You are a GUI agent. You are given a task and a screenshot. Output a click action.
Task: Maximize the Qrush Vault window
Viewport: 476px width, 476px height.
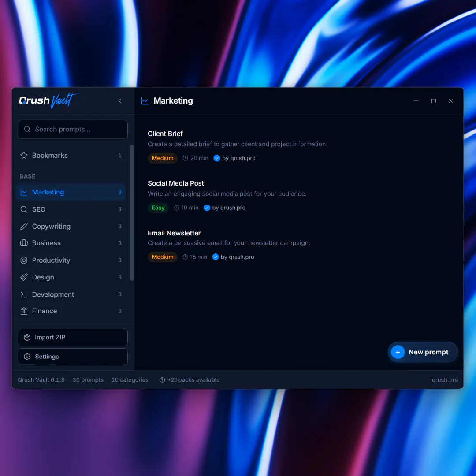[x=434, y=101]
